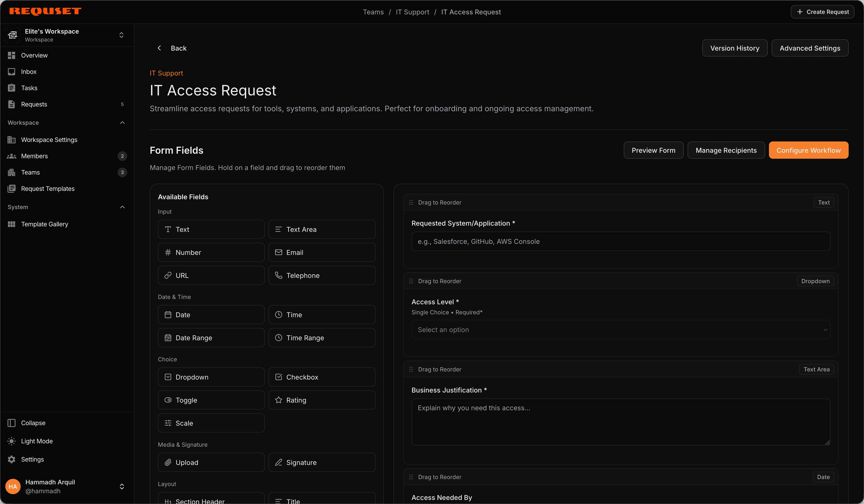Click the Create Request button

(x=822, y=11)
